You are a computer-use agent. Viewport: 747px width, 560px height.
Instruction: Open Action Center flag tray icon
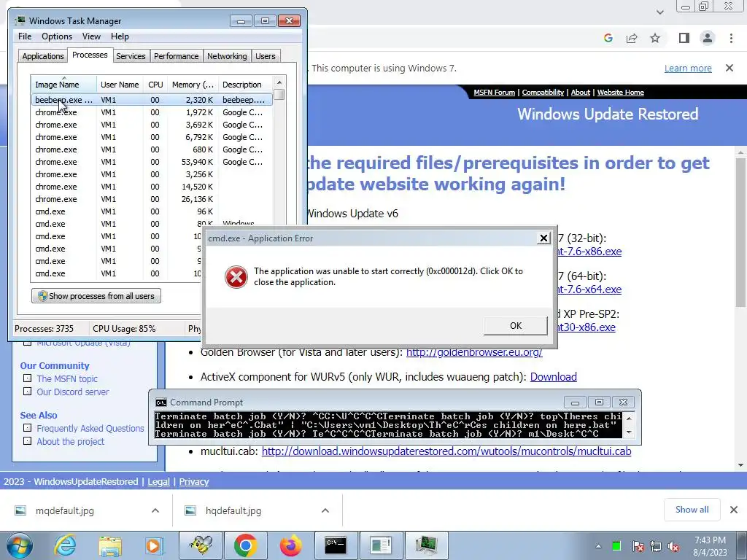(638, 546)
